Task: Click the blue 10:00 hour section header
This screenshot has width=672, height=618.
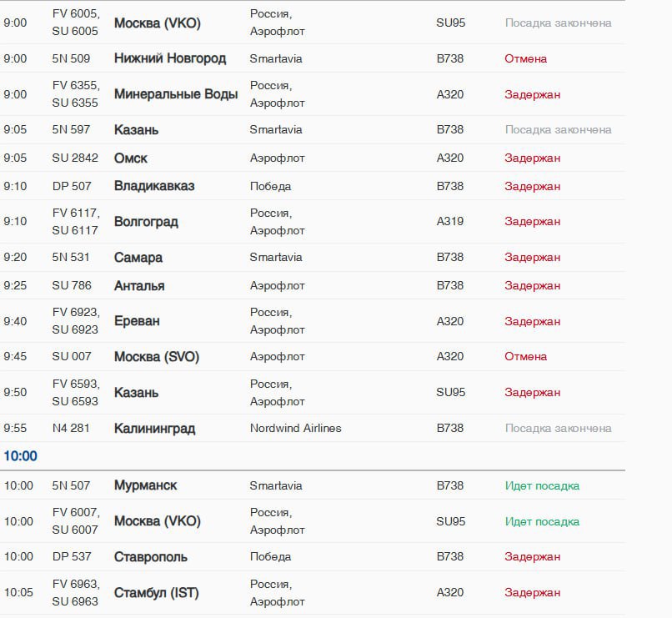Action: pyautogui.click(x=20, y=456)
